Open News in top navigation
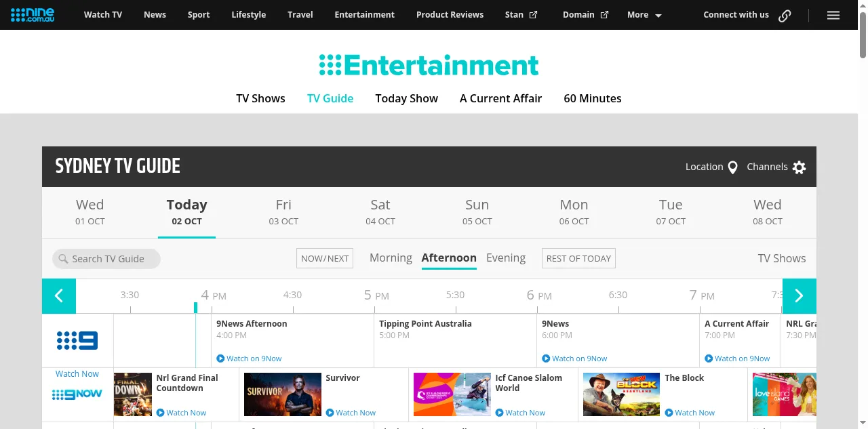The height and width of the screenshot is (429, 868). 155,15
